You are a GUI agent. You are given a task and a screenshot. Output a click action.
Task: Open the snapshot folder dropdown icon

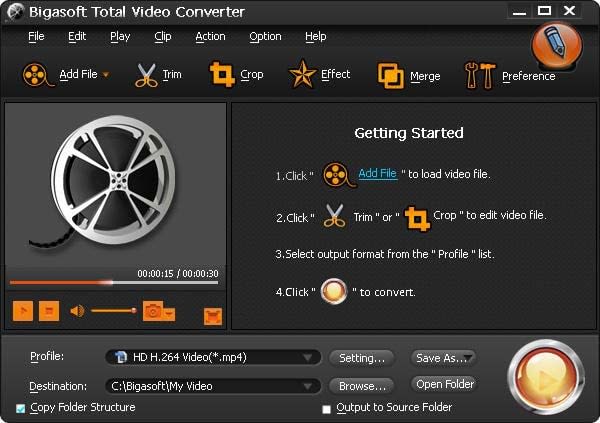[x=169, y=314]
